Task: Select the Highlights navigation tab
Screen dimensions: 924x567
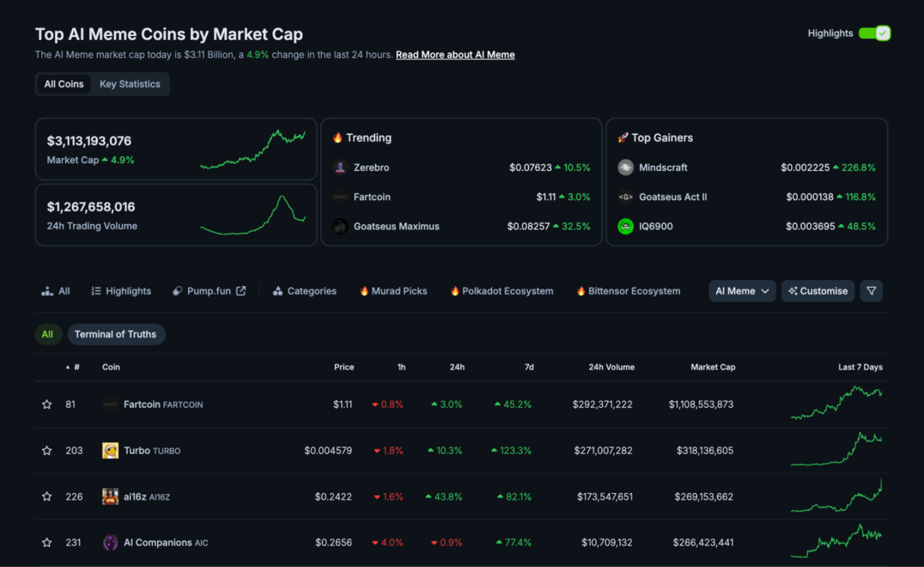Action: (x=121, y=291)
